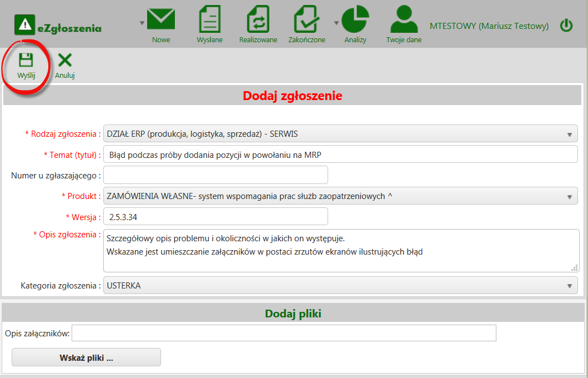This screenshot has height=378, width=588.
Task: Click the Wersja input field
Action: 215,217
